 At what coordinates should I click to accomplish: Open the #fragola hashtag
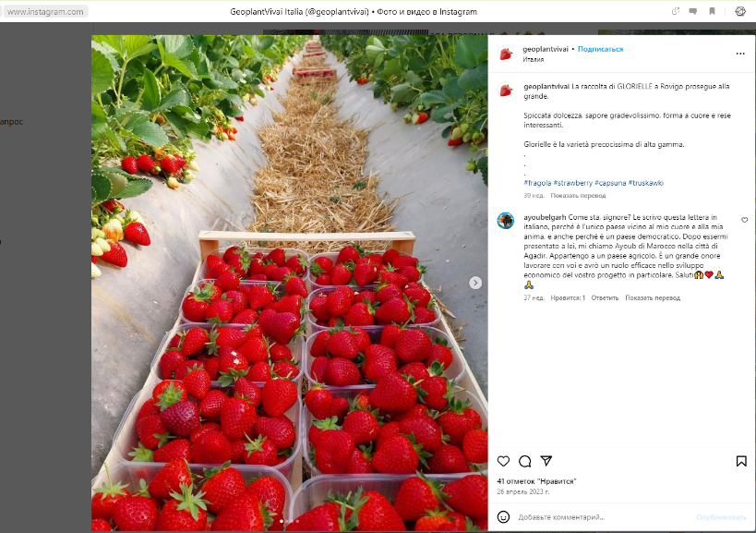coord(537,183)
